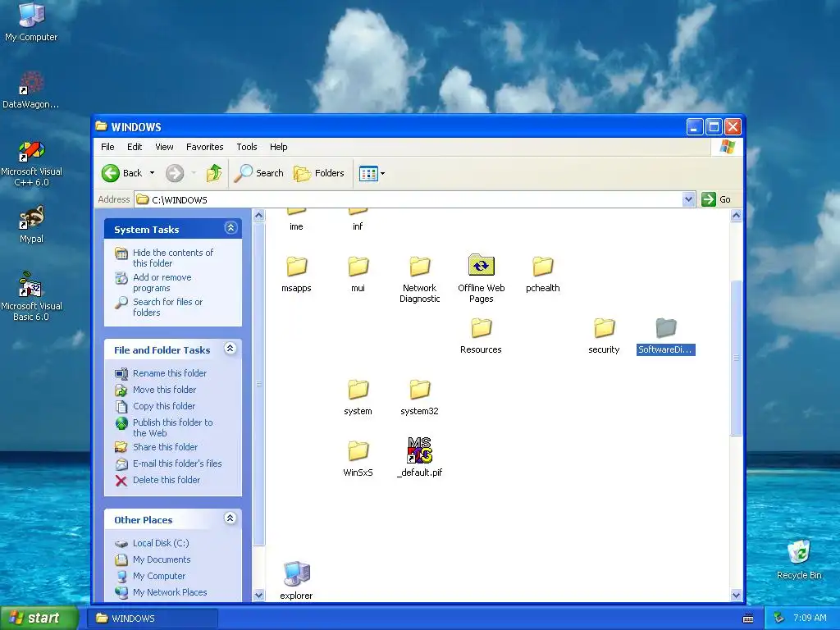The image size is (840, 630).
Task: Select the Resources folder
Action: click(481, 336)
